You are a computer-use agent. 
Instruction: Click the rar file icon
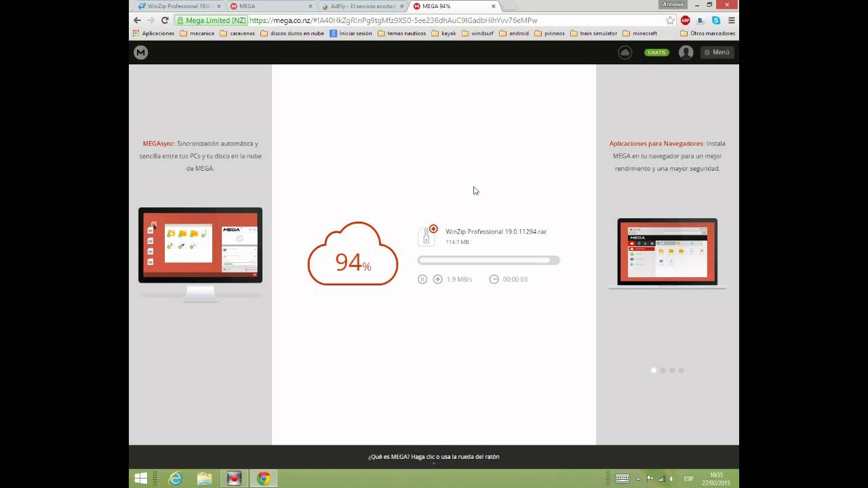click(x=427, y=235)
